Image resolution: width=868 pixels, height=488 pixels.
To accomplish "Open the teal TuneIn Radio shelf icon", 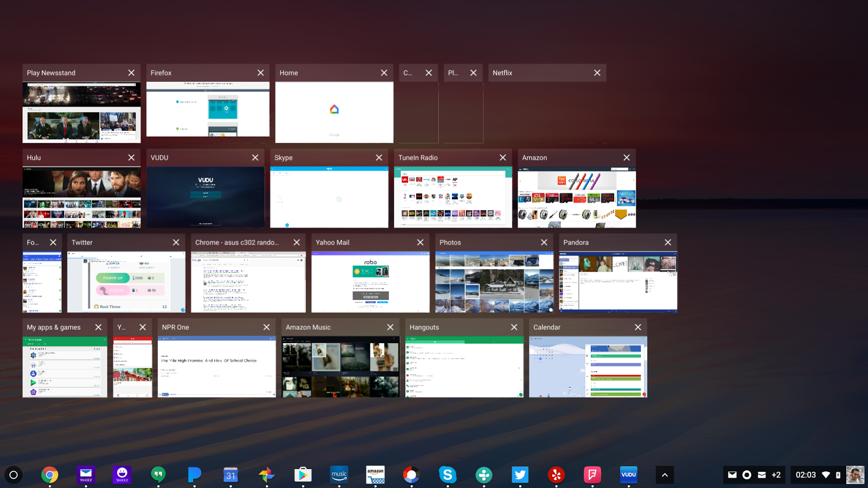I will (x=484, y=475).
